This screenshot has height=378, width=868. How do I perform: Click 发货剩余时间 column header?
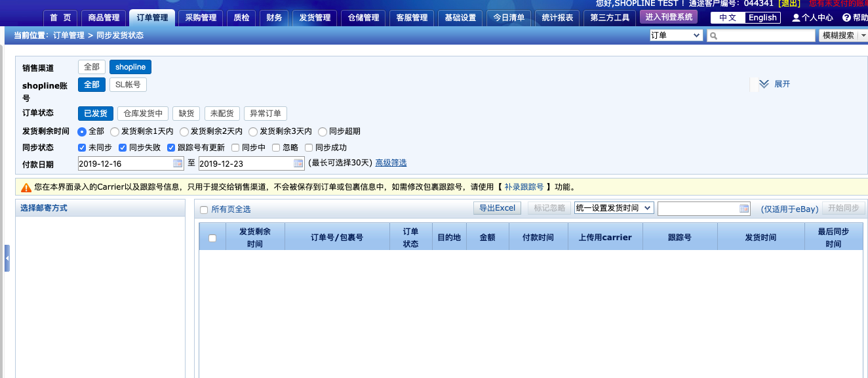click(x=255, y=238)
